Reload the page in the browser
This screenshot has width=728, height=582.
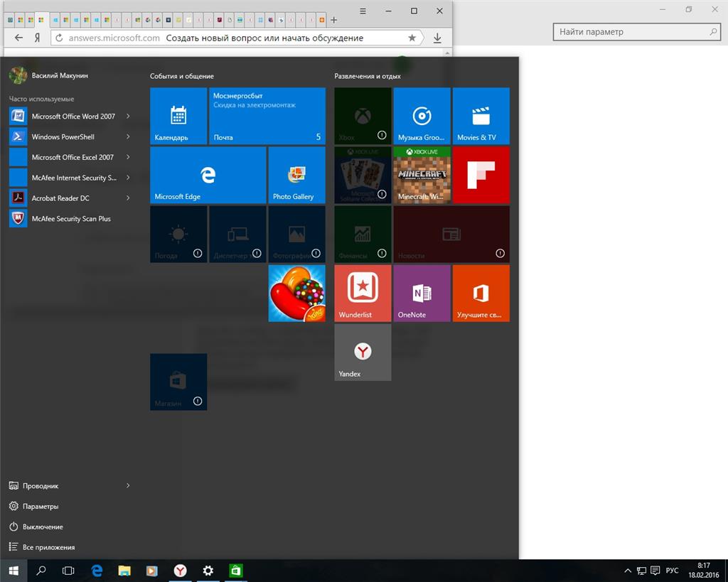[x=59, y=38]
